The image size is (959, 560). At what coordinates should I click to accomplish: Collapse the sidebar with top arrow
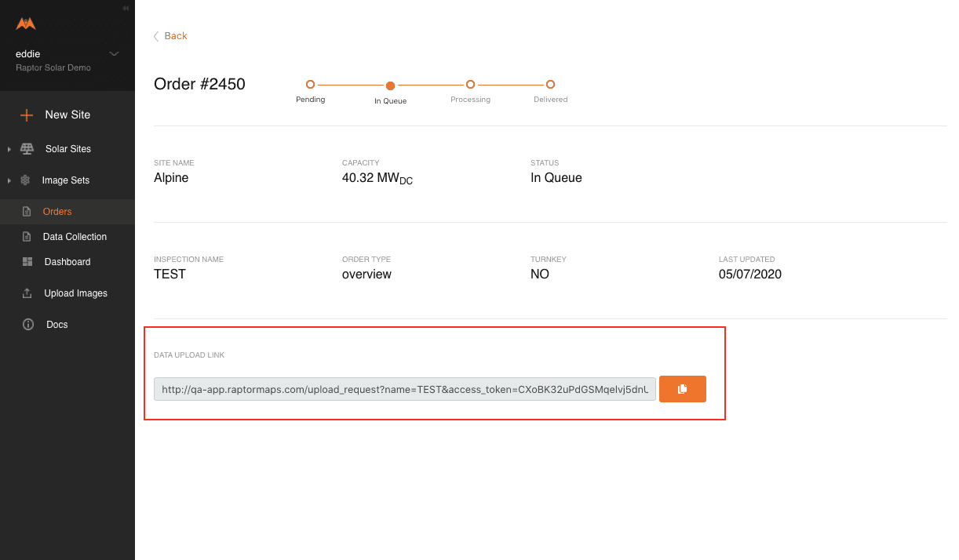pos(126,8)
